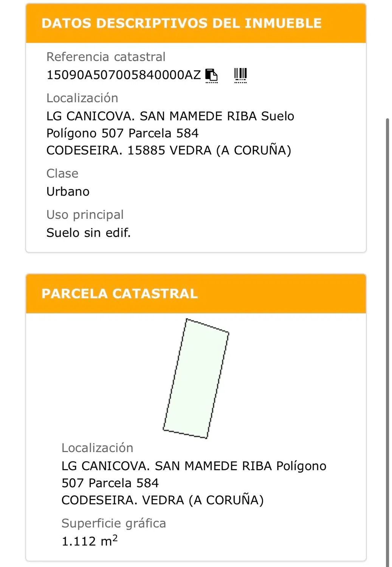Image resolution: width=392 pixels, height=567 pixels.
Task: Click 'CODESEIRA. 15885 VEDRA (A CORUÑA)' address line
Action: click(x=169, y=150)
